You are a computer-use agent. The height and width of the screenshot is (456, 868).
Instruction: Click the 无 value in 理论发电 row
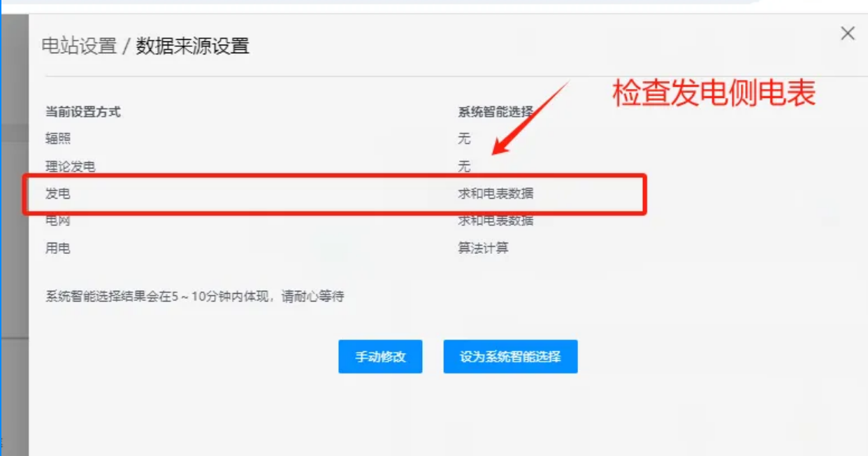coord(464,166)
